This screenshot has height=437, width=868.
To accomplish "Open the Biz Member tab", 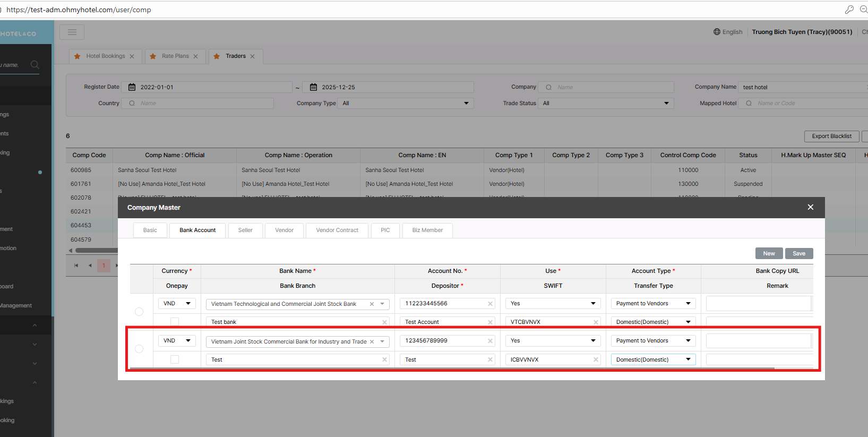I will [x=427, y=230].
